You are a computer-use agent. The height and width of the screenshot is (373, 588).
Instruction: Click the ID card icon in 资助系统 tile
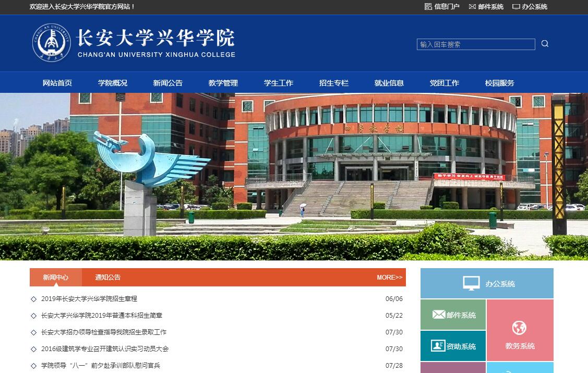click(438, 345)
